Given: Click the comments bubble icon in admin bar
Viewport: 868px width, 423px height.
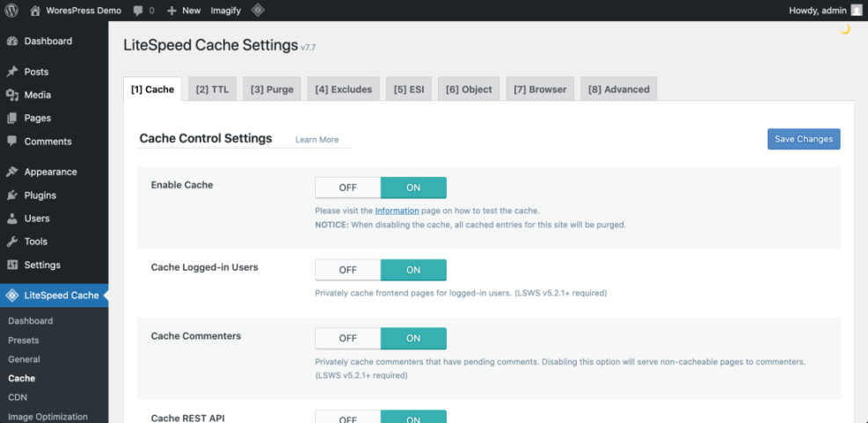Looking at the screenshot, I should [x=138, y=11].
